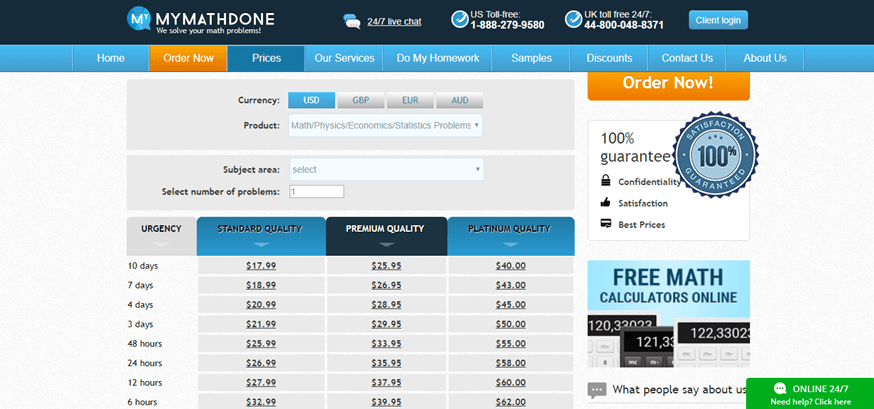This screenshot has height=409, width=874.
Task: Go to Home in navigation bar
Action: [x=111, y=58]
